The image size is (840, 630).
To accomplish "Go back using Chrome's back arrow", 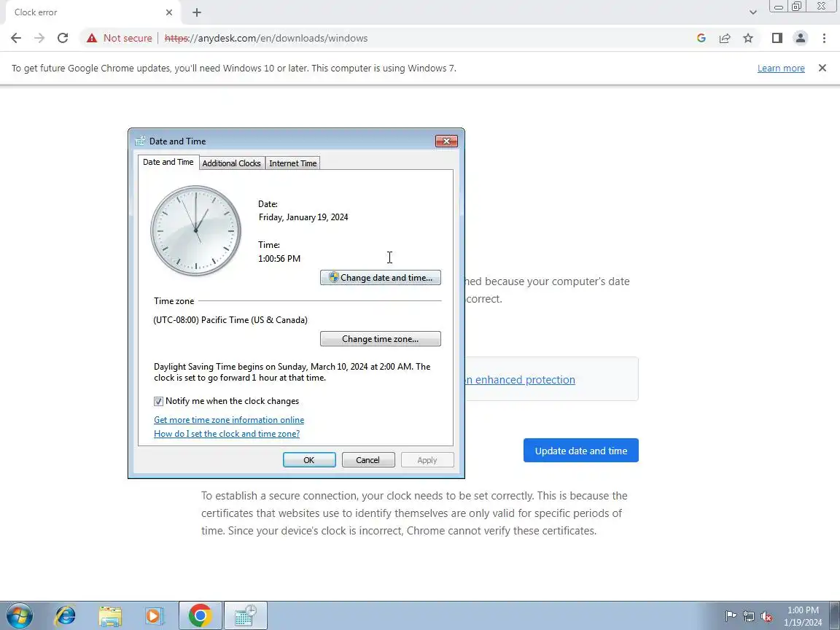I will (x=16, y=38).
